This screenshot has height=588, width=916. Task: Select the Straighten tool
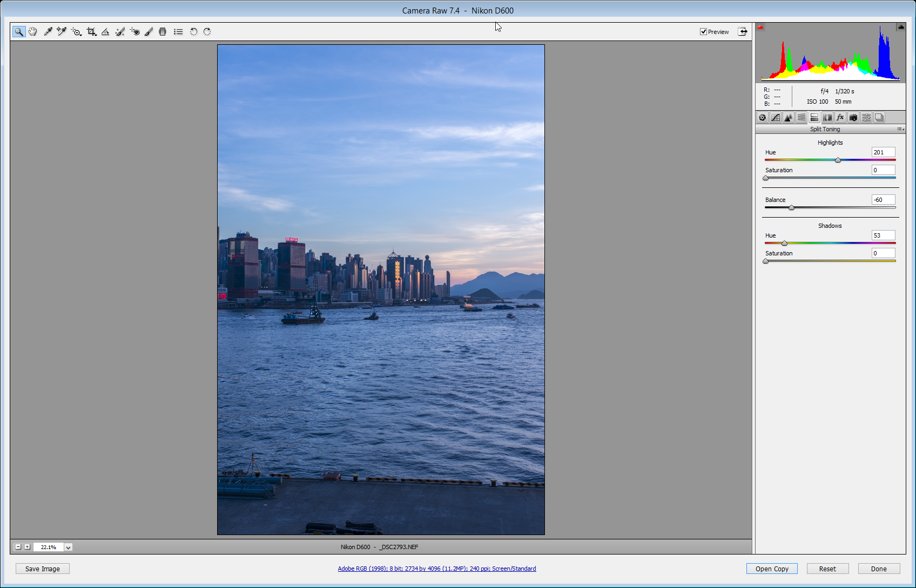click(x=105, y=32)
